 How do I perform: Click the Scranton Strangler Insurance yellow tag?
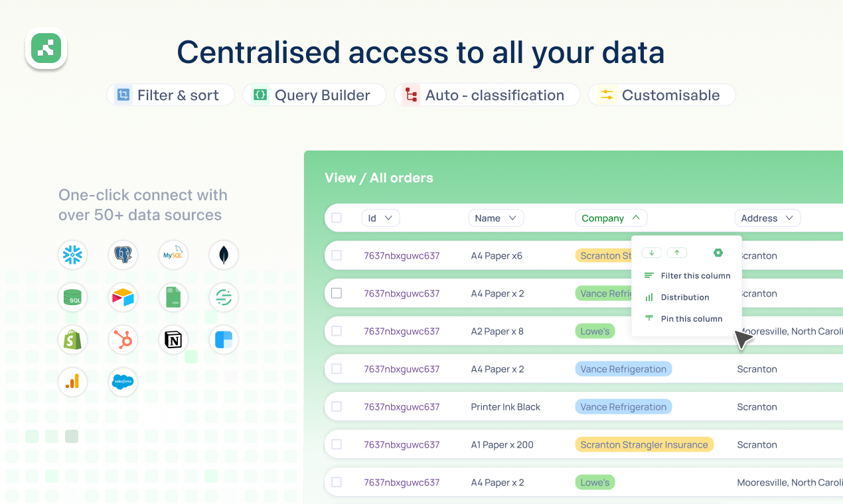click(x=644, y=445)
